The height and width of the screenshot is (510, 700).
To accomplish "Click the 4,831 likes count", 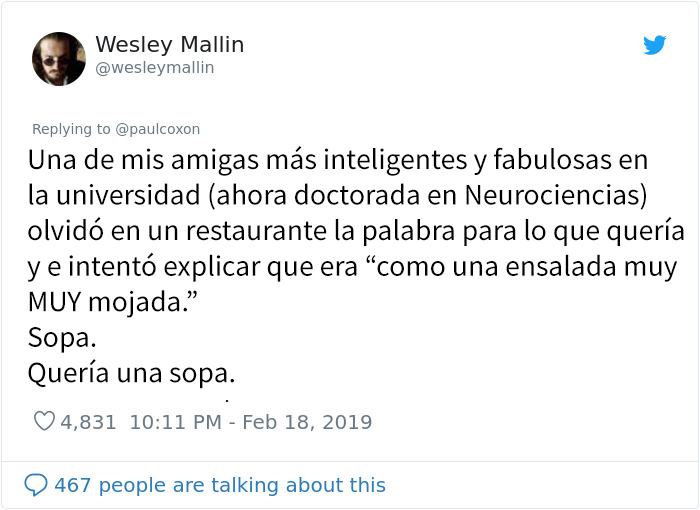I will click(88, 422).
